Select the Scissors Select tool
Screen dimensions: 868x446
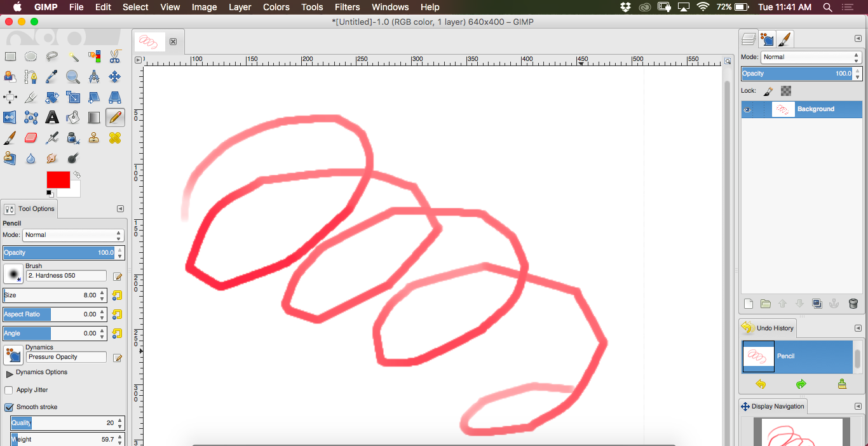click(x=115, y=57)
